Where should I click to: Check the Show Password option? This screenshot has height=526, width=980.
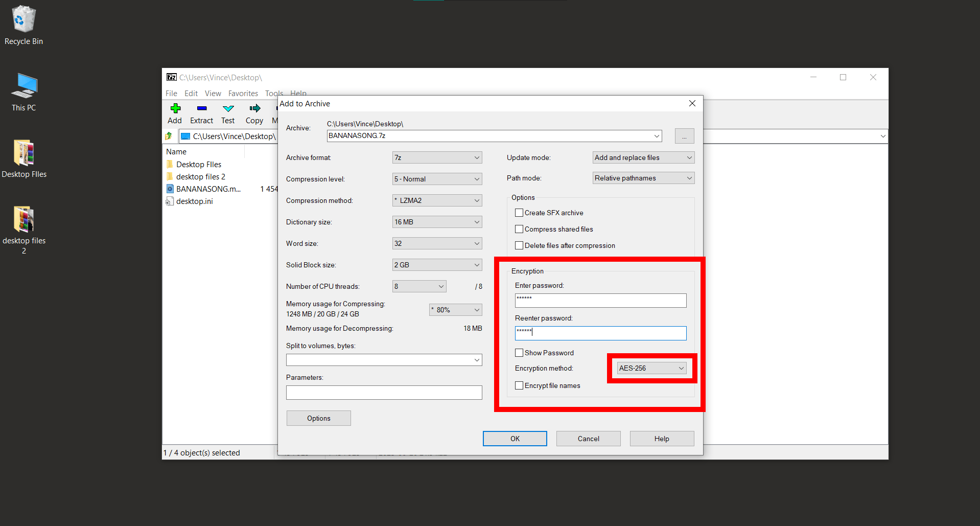[519, 353]
